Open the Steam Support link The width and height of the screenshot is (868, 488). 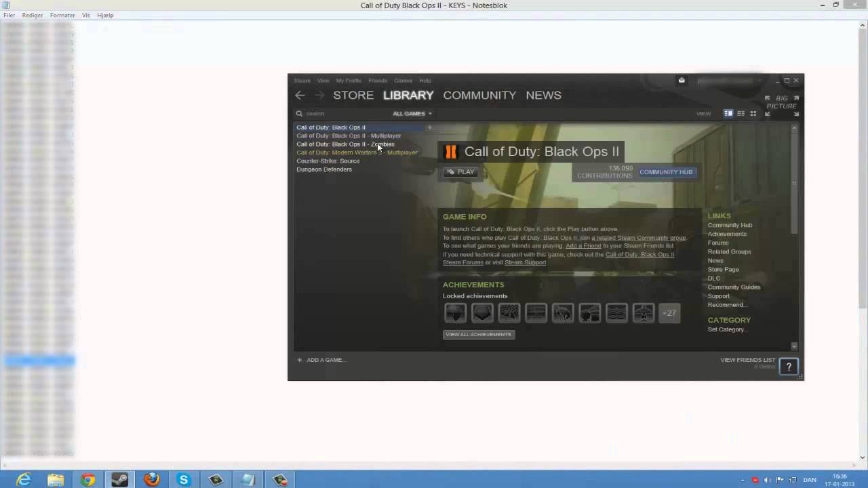[x=525, y=262]
